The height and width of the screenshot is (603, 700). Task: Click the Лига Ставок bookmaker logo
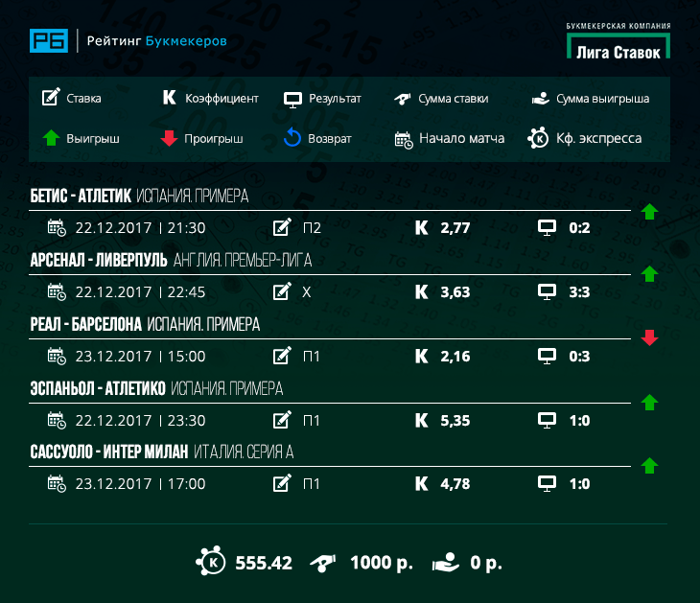point(618,40)
